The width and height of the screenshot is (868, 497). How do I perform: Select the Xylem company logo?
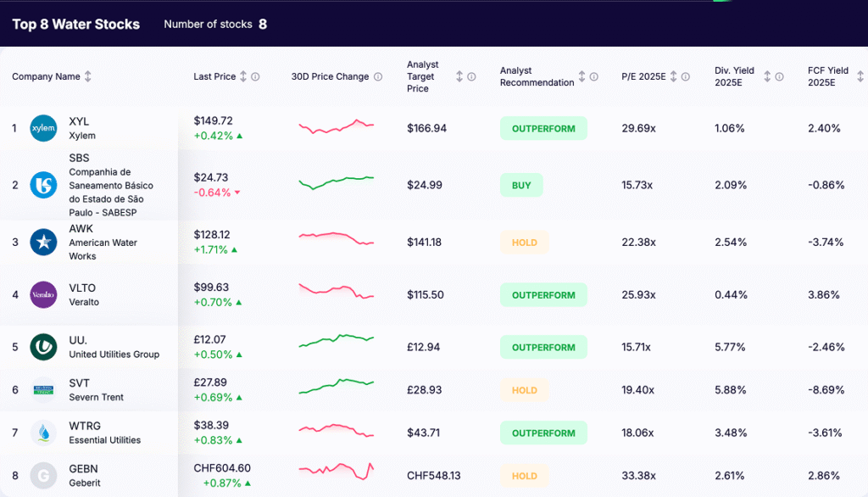(43, 128)
